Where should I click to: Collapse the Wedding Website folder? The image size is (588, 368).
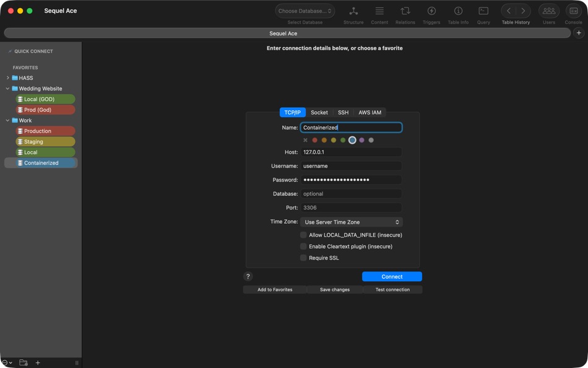point(7,88)
